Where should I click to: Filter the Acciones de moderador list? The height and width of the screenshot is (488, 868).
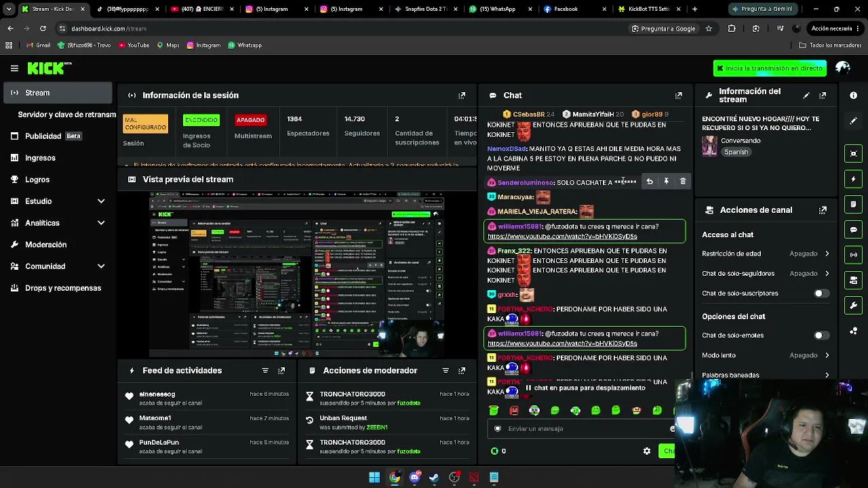pyautogui.click(x=446, y=371)
